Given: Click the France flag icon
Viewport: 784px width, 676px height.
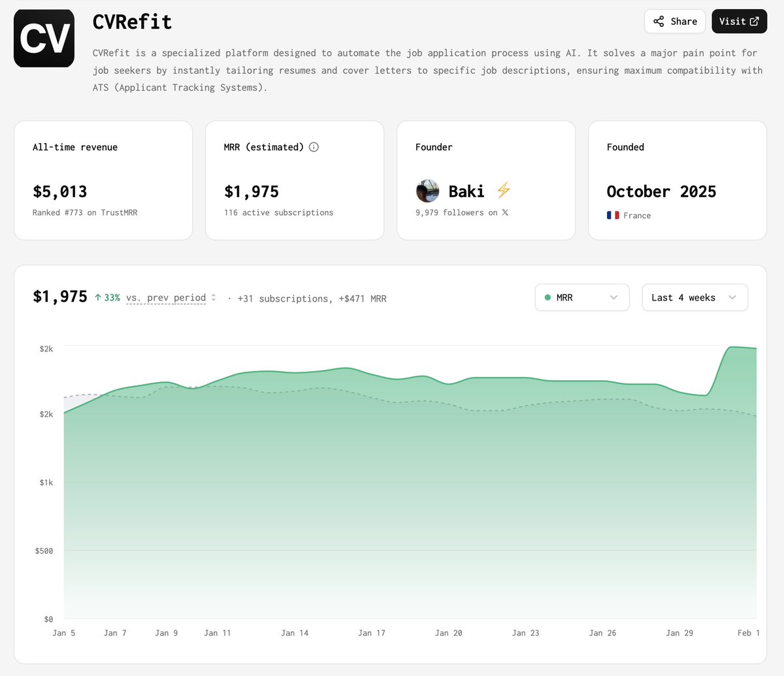Looking at the screenshot, I should (x=613, y=216).
